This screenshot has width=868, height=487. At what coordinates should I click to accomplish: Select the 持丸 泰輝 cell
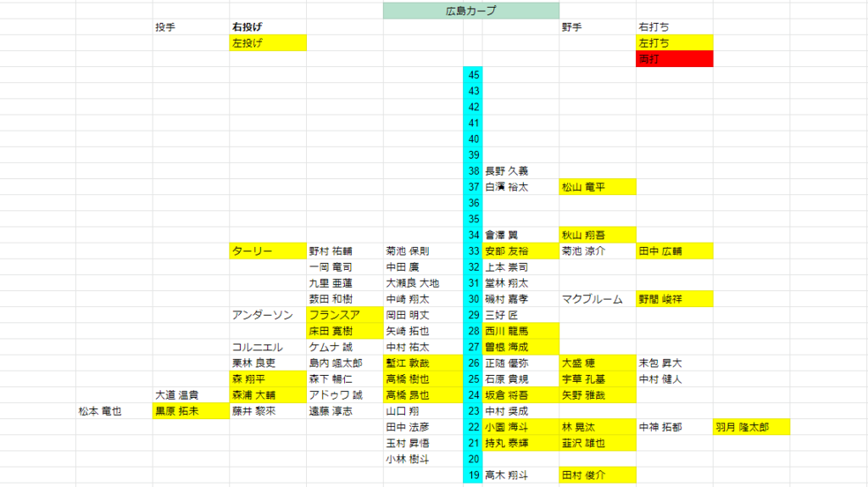point(520,444)
